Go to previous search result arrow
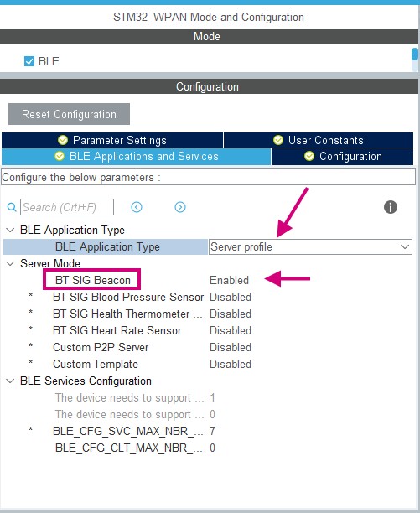The width and height of the screenshot is (420, 513). point(137,207)
